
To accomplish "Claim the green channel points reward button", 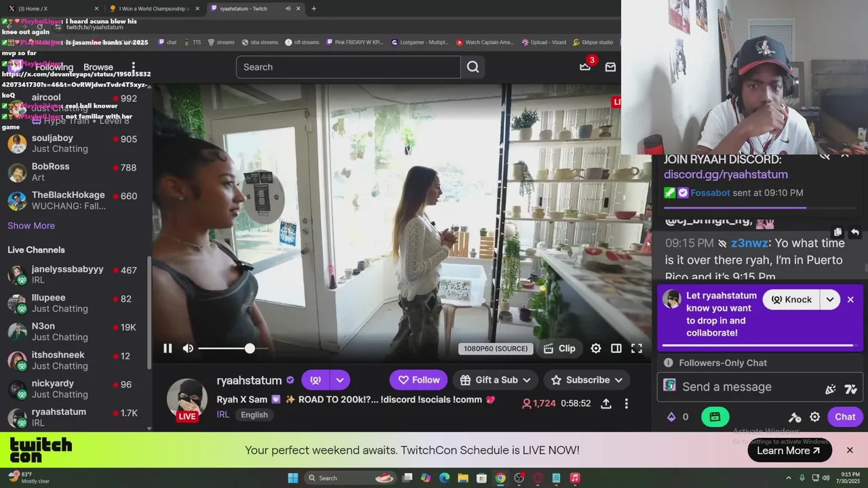I will pyautogui.click(x=715, y=417).
